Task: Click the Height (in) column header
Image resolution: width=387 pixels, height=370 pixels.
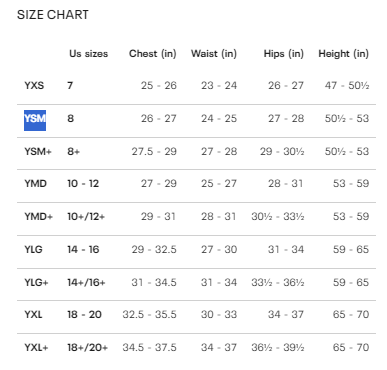Action: click(344, 54)
